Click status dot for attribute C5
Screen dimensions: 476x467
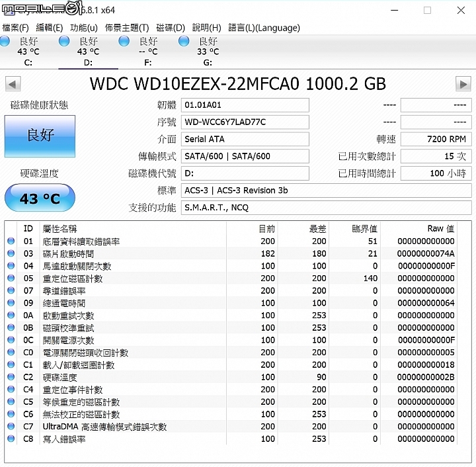(11, 402)
